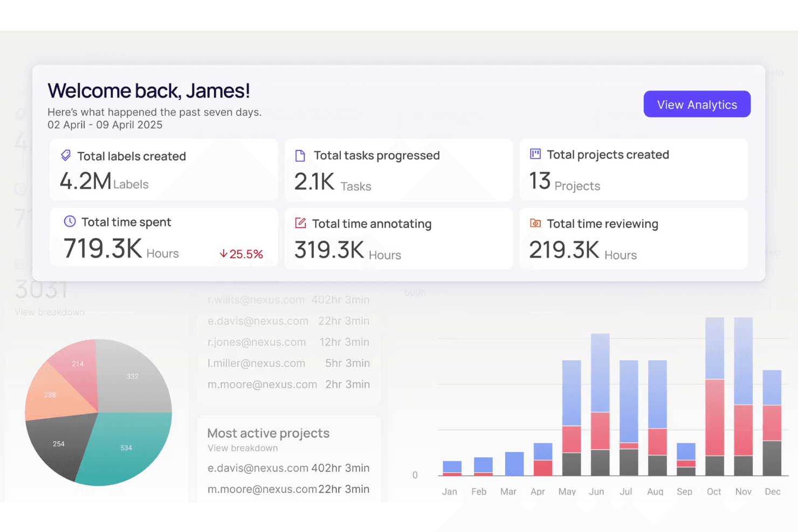798x532 pixels.
Task: Click e.davis@nexus.com 402hr row in active projects
Action: pyautogui.click(x=288, y=468)
